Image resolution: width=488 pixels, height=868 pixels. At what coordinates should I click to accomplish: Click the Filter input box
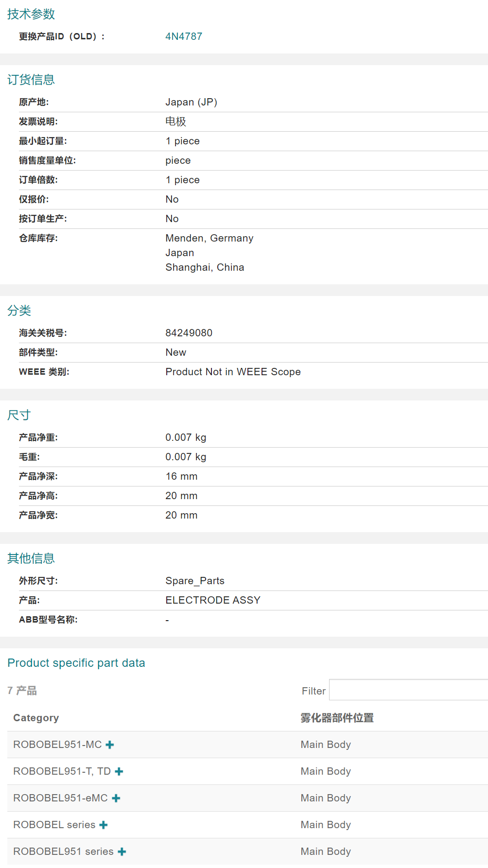[408, 690]
